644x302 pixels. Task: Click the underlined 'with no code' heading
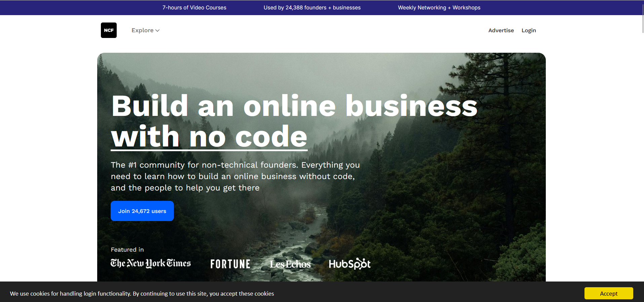(209, 136)
